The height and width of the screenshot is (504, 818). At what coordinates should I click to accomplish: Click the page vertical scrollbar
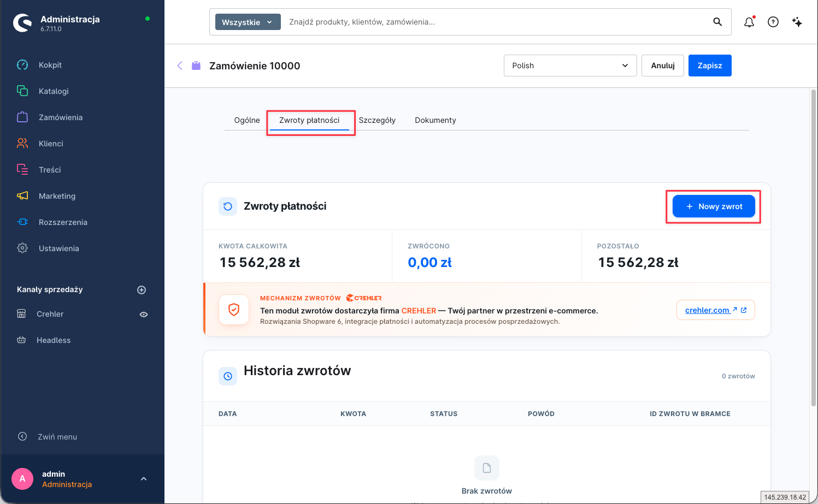pos(813,248)
